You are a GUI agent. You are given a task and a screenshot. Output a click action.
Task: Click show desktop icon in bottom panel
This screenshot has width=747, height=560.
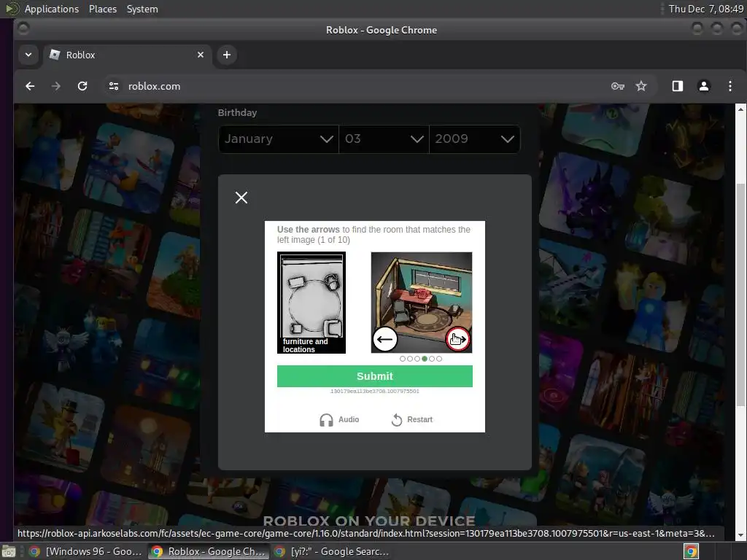(x=9, y=551)
